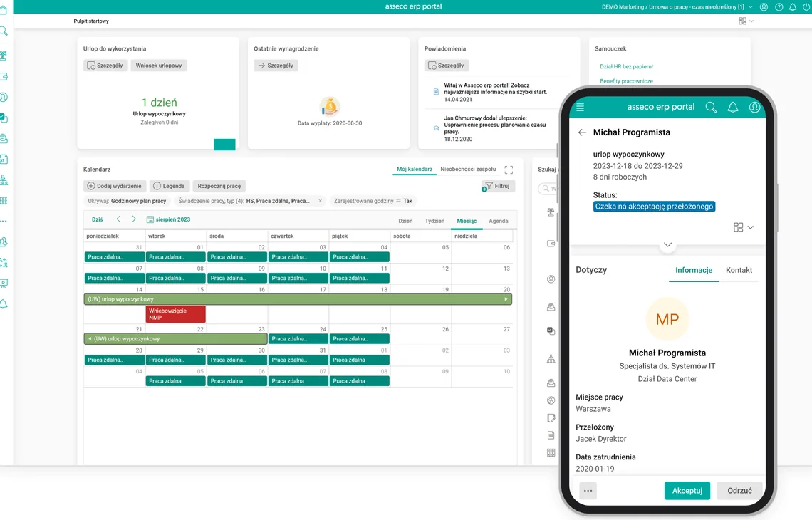Open the Benefity pracownicze link
This screenshot has width=812, height=520.
click(626, 81)
